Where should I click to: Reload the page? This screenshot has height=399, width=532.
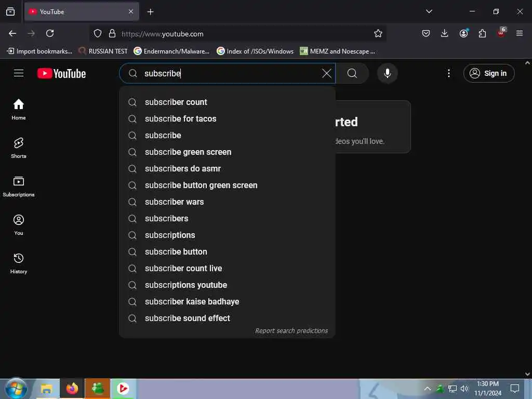50,33
